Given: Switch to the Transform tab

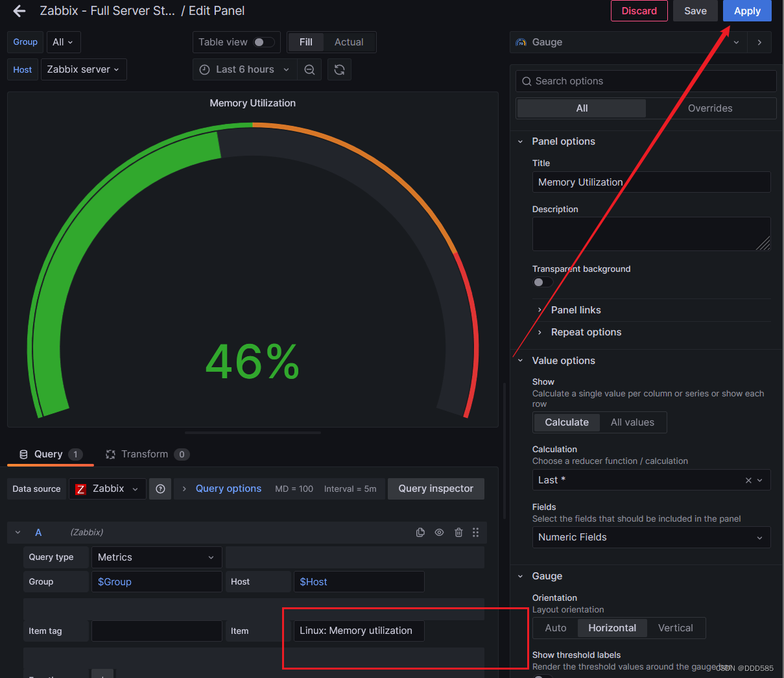Looking at the screenshot, I should 147,454.
